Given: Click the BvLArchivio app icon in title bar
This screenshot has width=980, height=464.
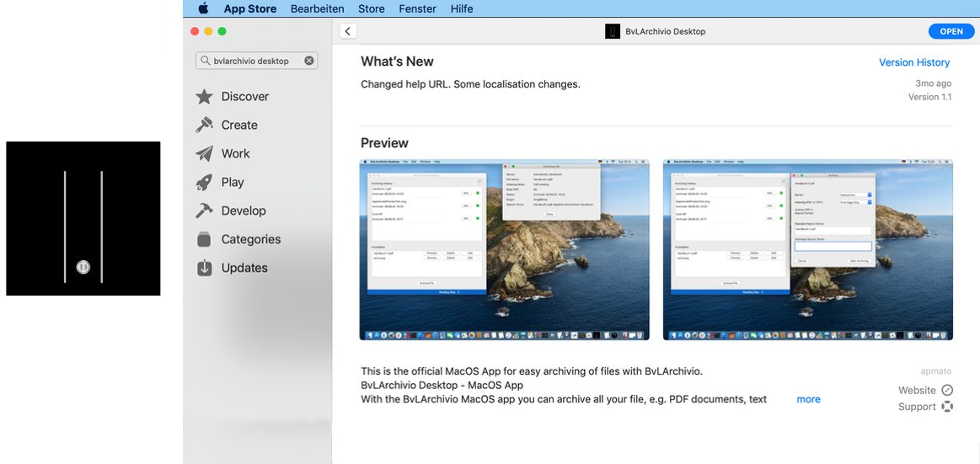Looking at the screenshot, I should point(613,31).
